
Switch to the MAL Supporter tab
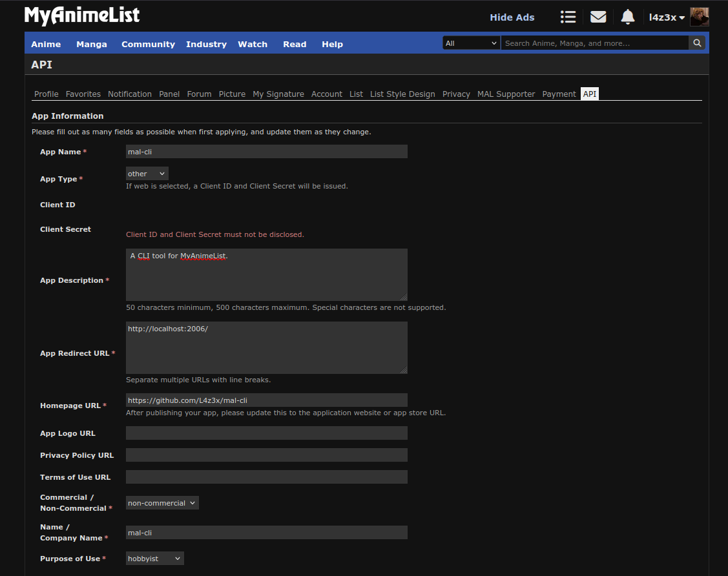(x=506, y=94)
